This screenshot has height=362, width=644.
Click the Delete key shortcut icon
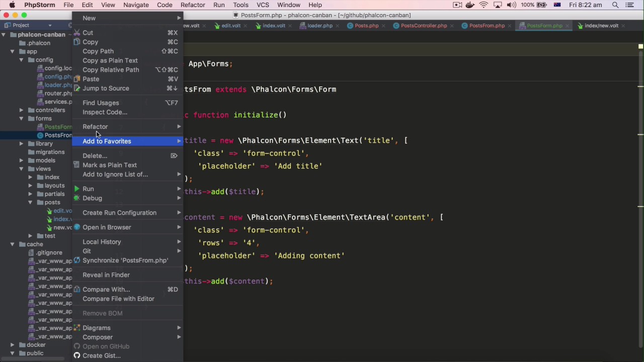click(174, 156)
